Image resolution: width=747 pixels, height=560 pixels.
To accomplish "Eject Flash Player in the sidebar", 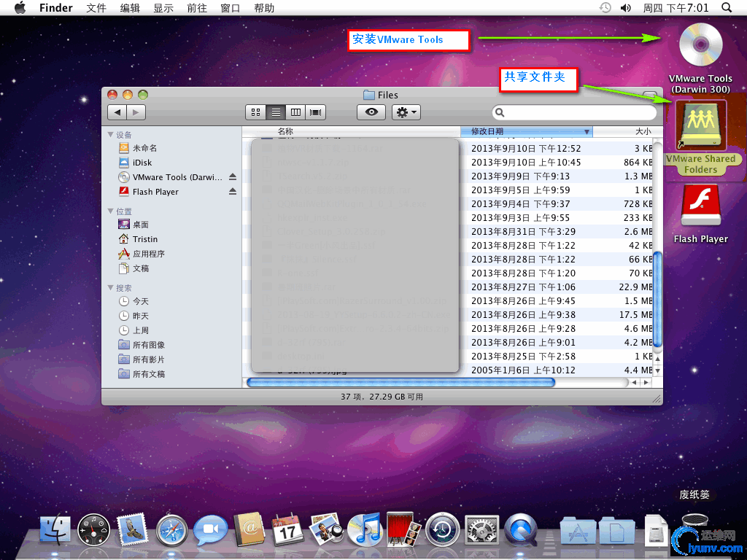I will click(x=233, y=192).
